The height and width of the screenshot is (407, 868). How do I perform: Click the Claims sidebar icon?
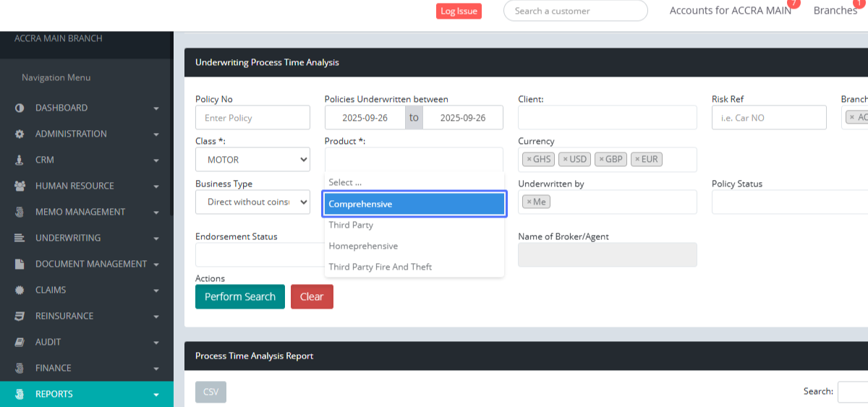click(20, 290)
